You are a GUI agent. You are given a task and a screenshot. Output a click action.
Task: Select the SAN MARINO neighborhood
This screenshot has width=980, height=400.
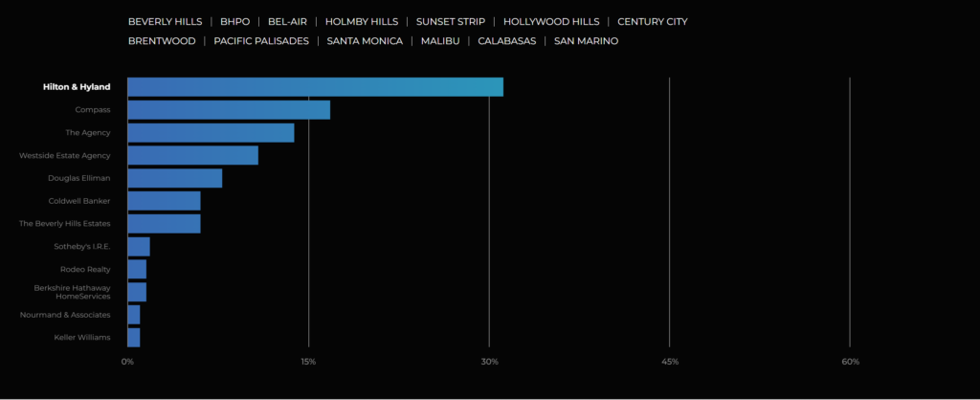586,41
